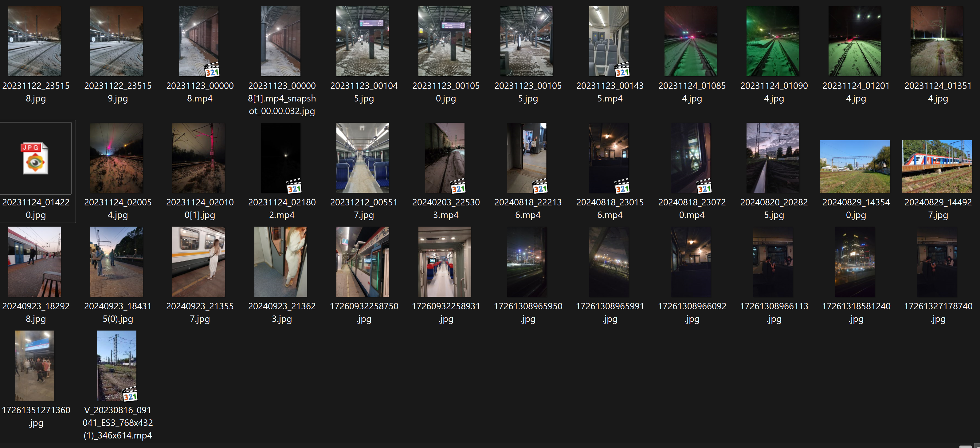980x448 pixels.
Task: Click the 321 badge on 20240818_230156.mp4
Action: click(x=622, y=187)
